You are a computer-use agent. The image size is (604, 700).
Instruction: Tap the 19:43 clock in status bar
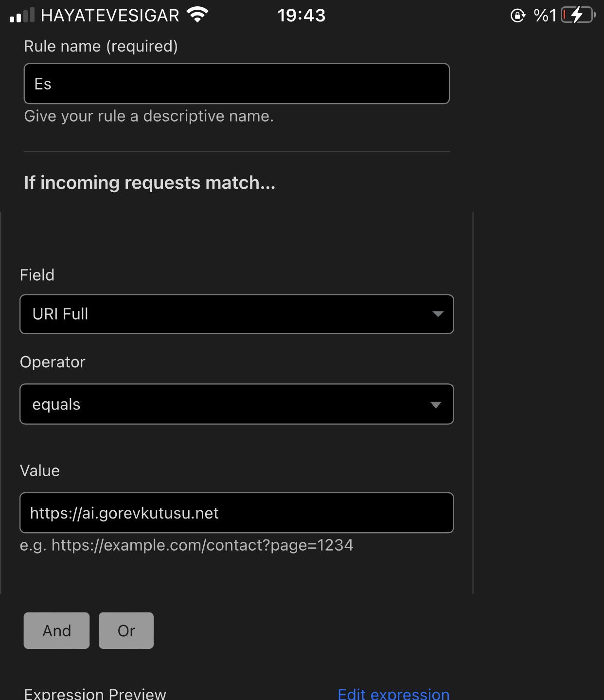302,16
